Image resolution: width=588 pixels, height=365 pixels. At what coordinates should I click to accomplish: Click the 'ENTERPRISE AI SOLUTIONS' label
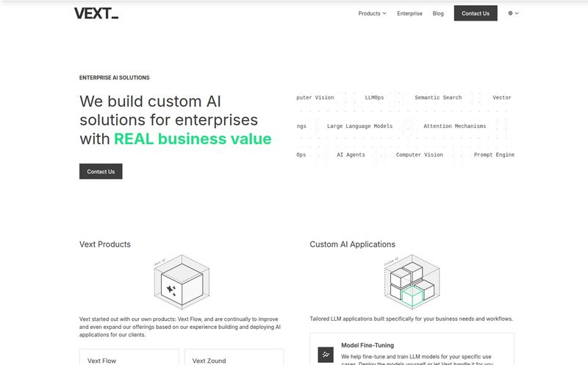(x=115, y=78)
